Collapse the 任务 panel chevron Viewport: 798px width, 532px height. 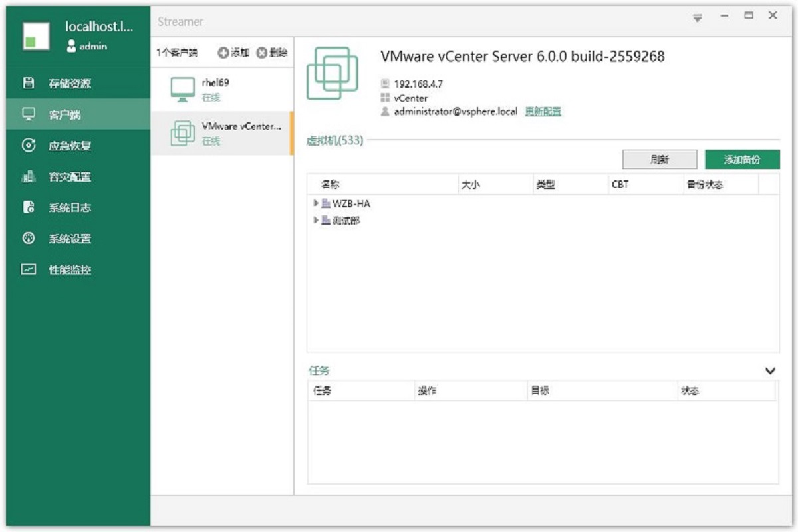tap(770, 371)
